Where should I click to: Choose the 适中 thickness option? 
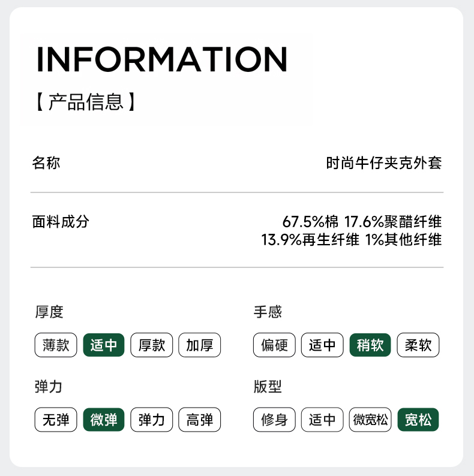[x=104, y=345]
